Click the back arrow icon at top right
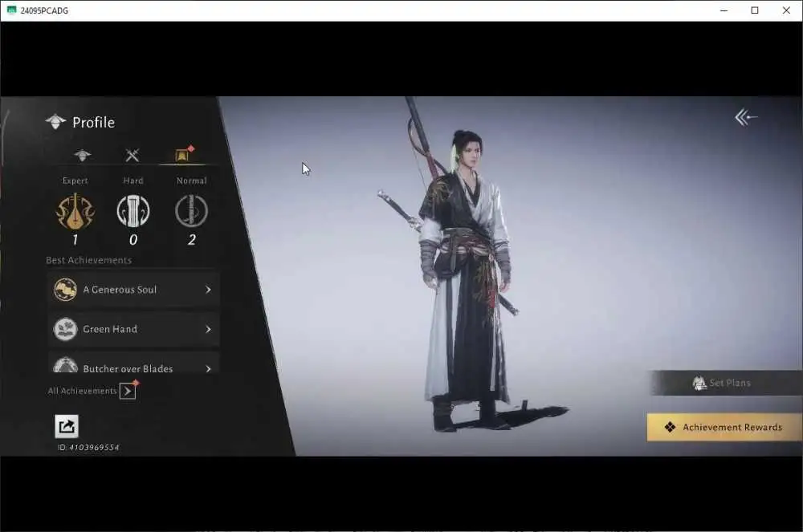 coord(746,117)
